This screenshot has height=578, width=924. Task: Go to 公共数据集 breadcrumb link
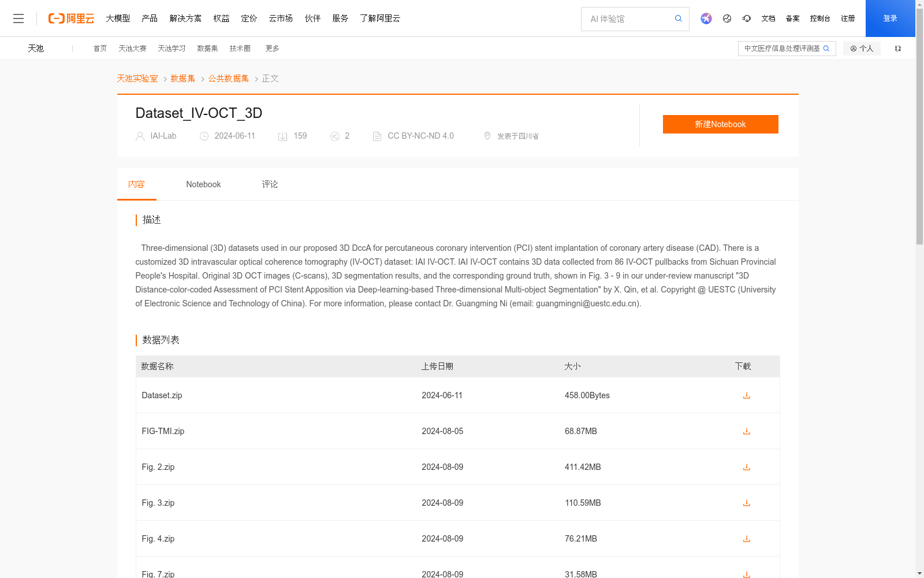tap(229, 79)
